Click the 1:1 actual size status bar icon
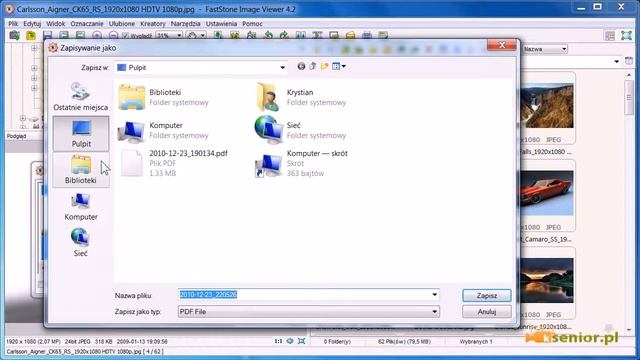Viewport: 640px width, 360px height. tap(278, 341)
